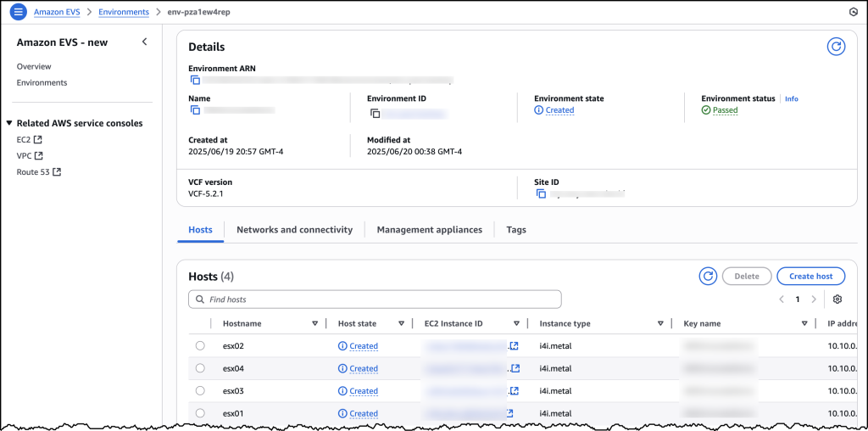Screen dimensions: 868x431
Task: Open hosts table preferences gear
Action: click(837, 299)
